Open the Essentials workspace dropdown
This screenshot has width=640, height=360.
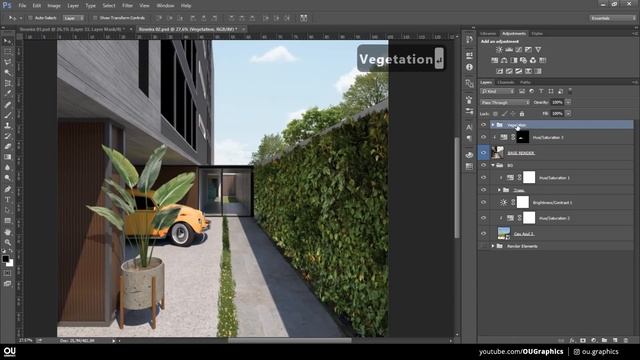pos(613,18)
